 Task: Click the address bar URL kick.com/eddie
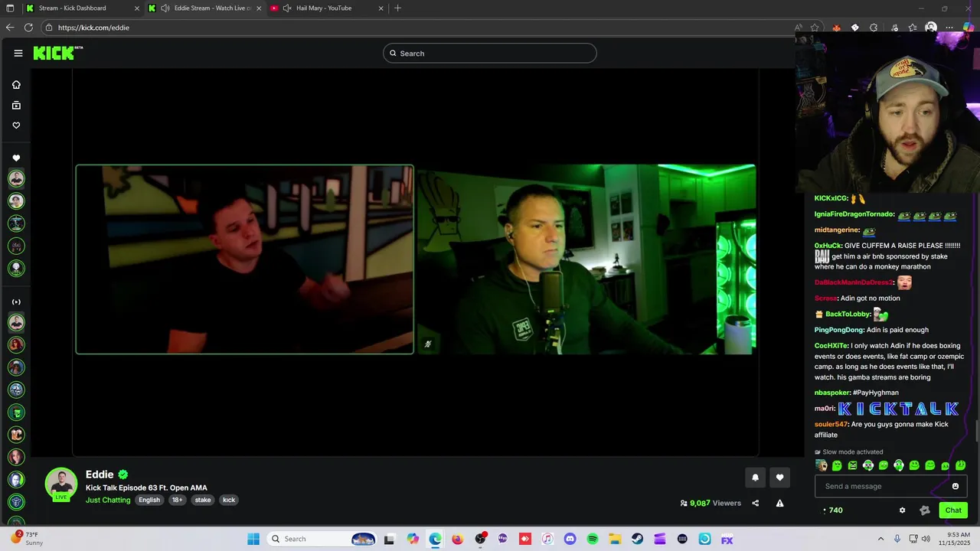point(93,28)
